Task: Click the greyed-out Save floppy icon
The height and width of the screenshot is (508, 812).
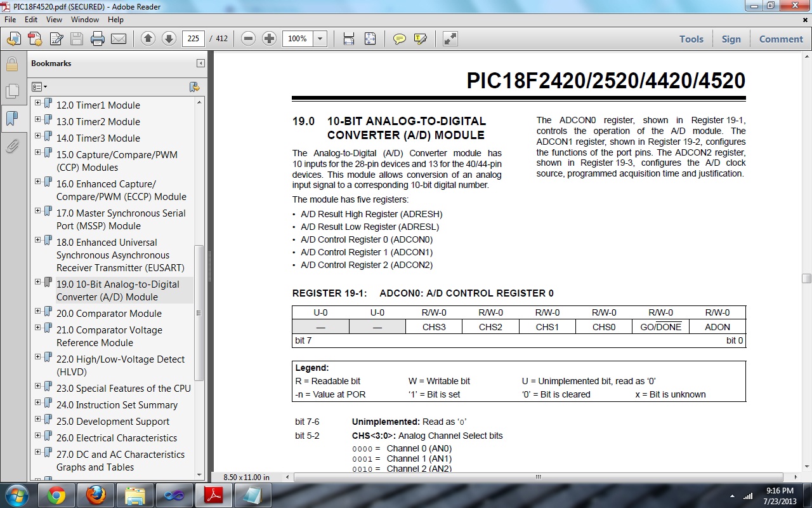Action: click(x=77, y=39)
